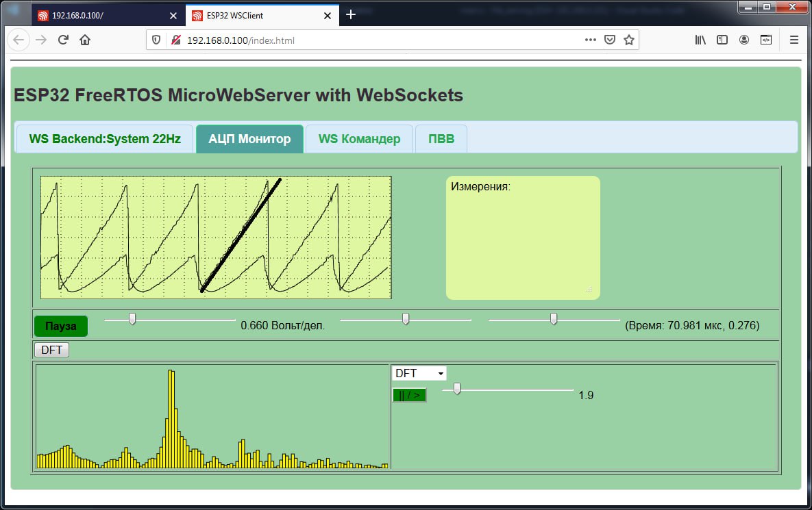Toggle the green pause/play spectrum button
The image size is (812, 510).
409,395
